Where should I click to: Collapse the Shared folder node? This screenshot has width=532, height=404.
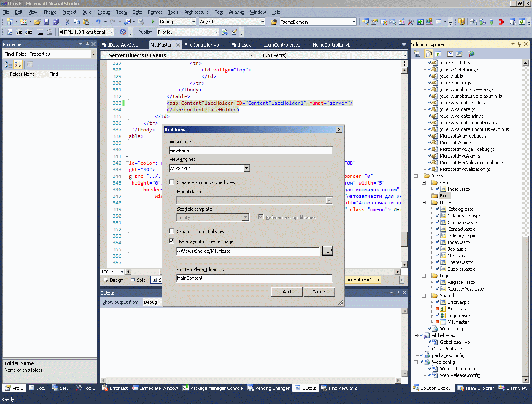click(x=424, y=296)
